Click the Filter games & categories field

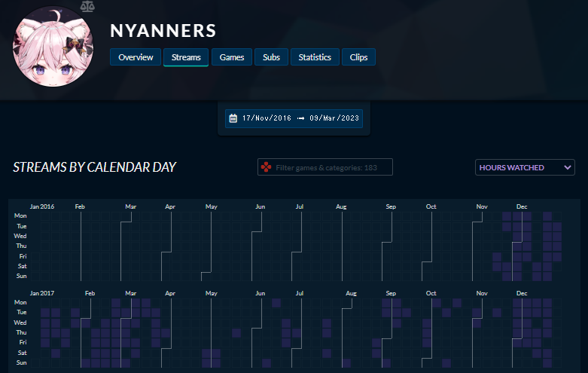point(325,167)
